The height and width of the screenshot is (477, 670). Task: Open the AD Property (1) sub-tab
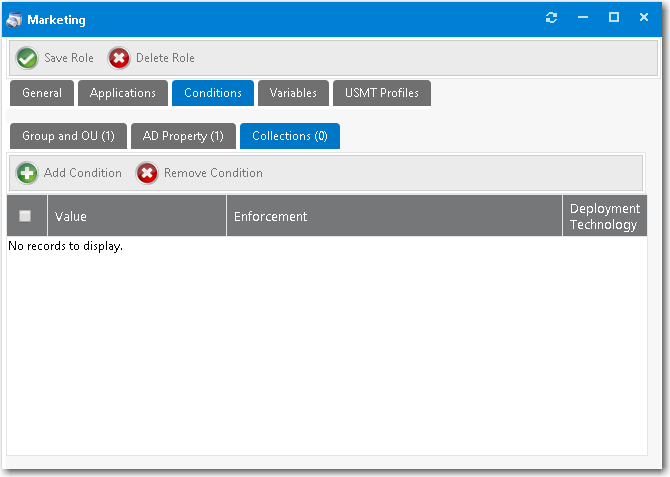(183, 136)
